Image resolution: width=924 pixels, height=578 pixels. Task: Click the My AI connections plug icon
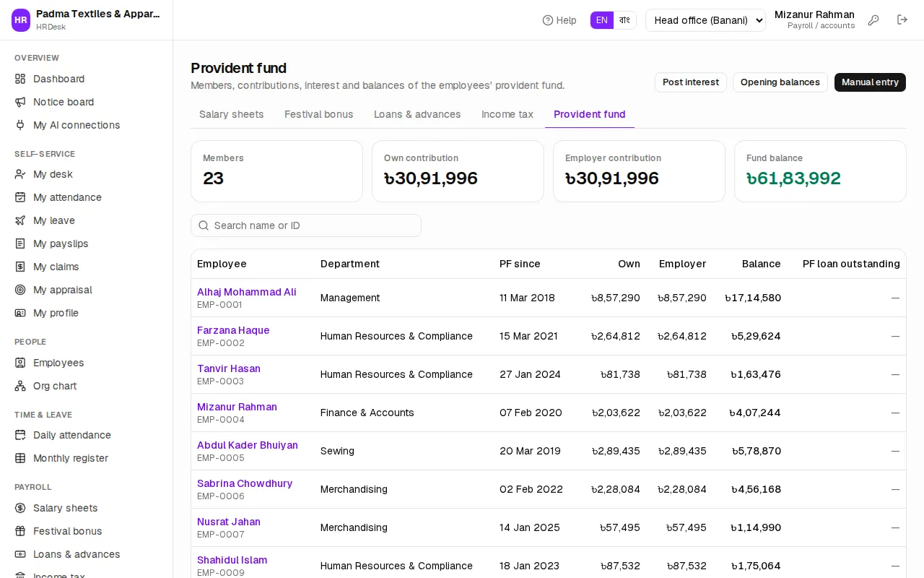click(x=20, y=125)
